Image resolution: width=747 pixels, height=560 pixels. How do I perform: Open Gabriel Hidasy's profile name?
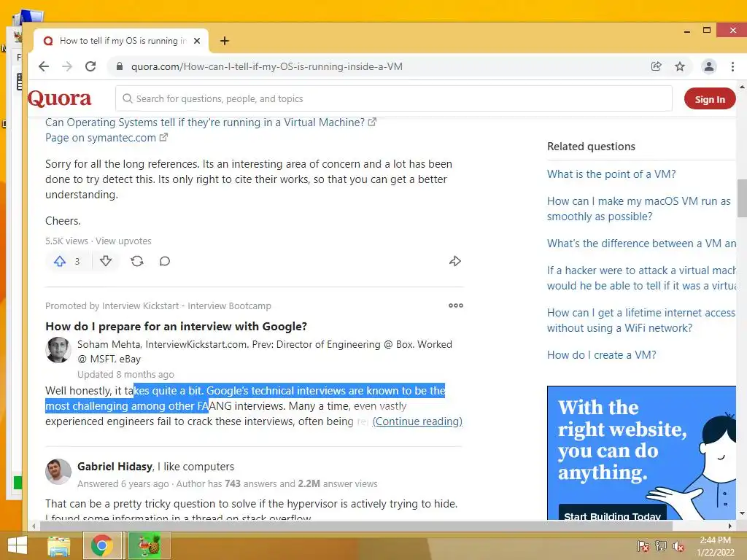pos(115,467)
